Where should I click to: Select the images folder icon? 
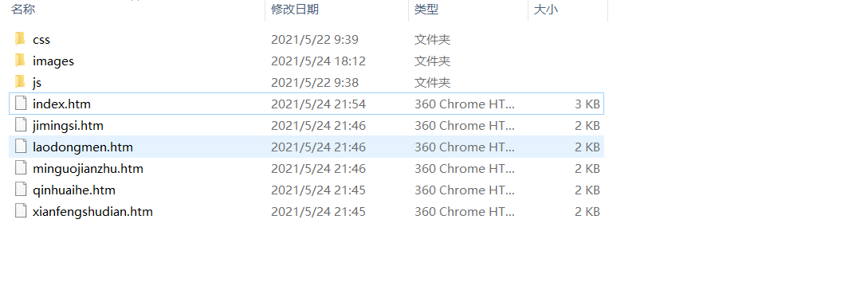coord(21,61)
